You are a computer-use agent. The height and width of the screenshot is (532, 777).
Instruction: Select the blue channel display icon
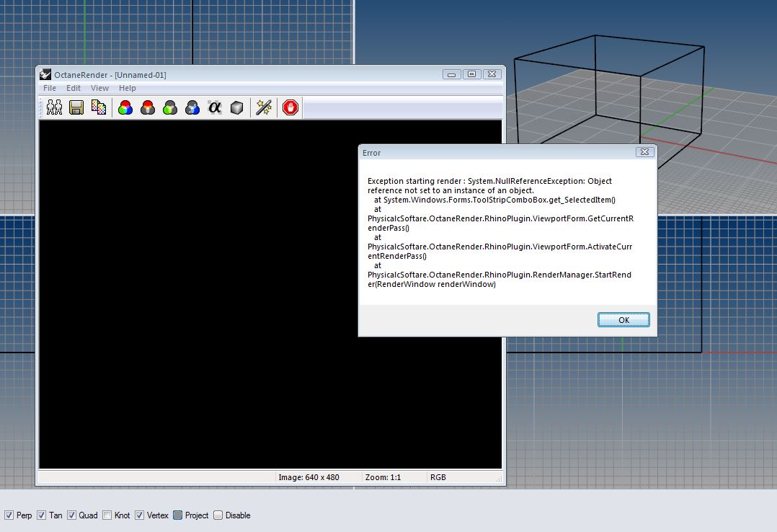click(x=192, y=107)
